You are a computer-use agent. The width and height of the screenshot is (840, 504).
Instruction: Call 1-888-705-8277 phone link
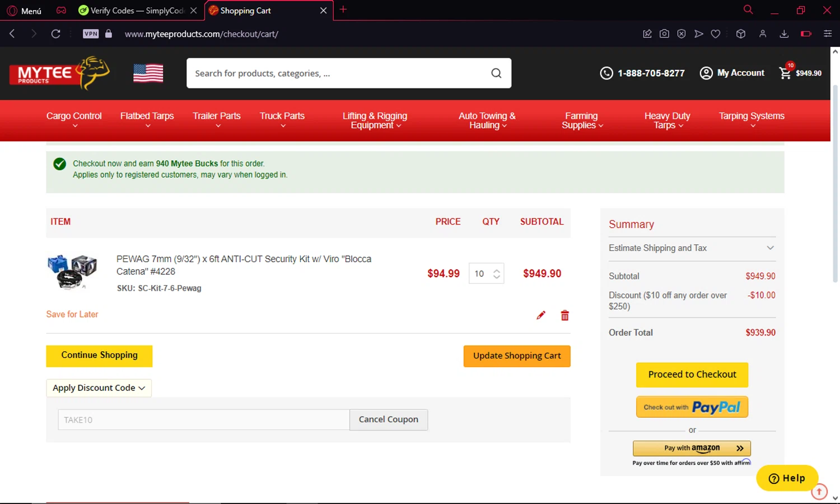click(642, 73)
